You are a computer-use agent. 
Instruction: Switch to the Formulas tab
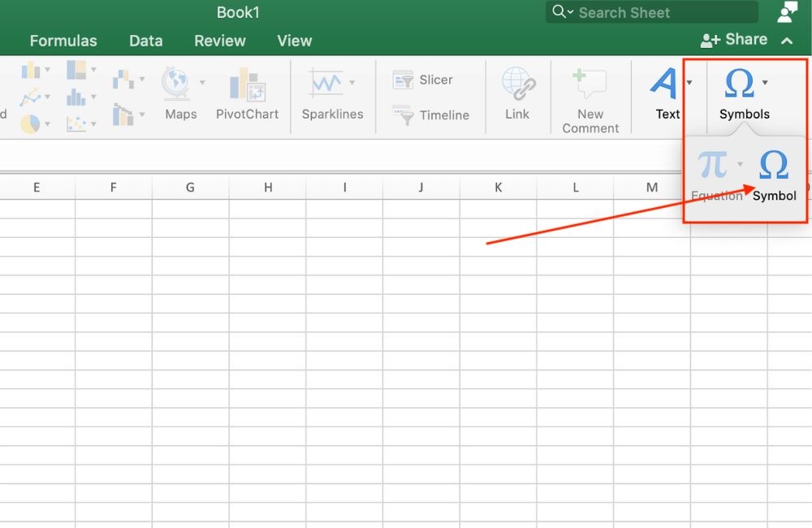click(x=63, y=40)
